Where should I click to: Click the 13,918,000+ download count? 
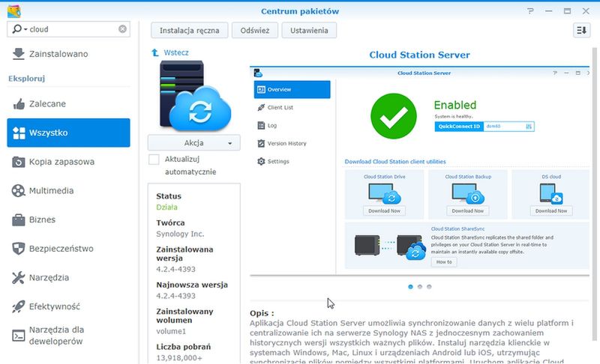click(x=179, y=358)
